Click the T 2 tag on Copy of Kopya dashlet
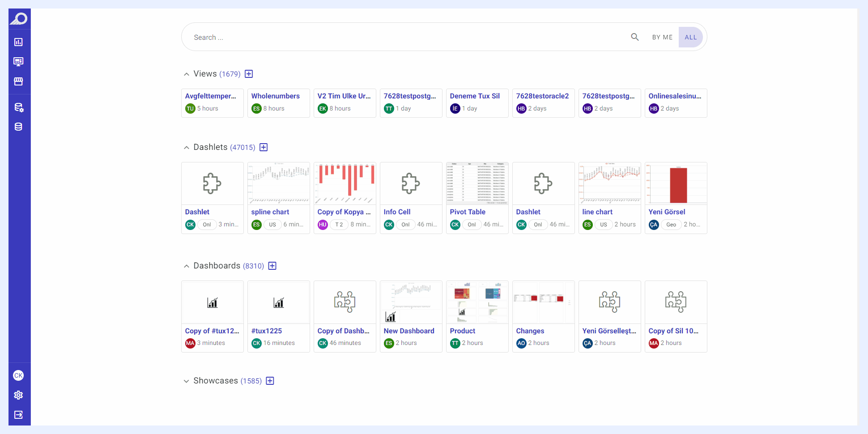868x434 pixels. click(339, 225)
